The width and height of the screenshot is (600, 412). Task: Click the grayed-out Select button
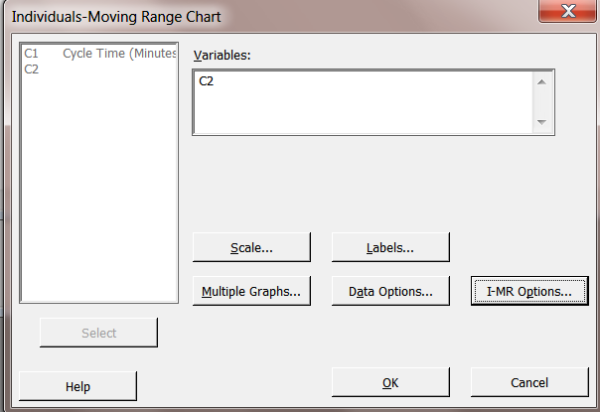pos(99,332)
